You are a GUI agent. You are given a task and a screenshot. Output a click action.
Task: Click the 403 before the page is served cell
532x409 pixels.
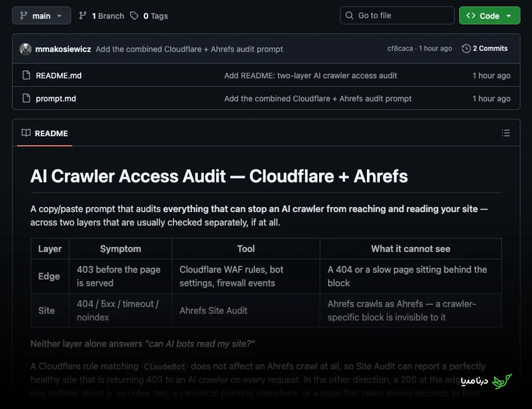(x=121, y=276)
